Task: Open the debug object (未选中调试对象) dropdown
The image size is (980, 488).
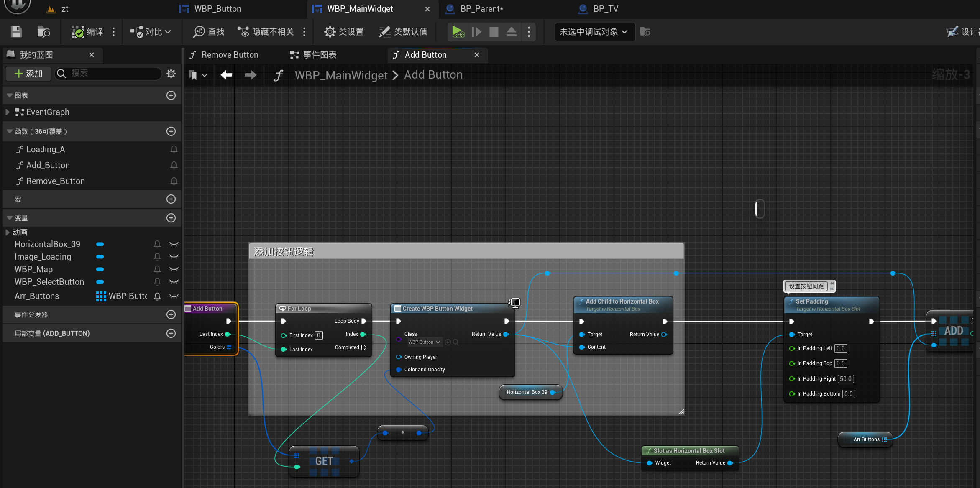Action: pos(594,32)
